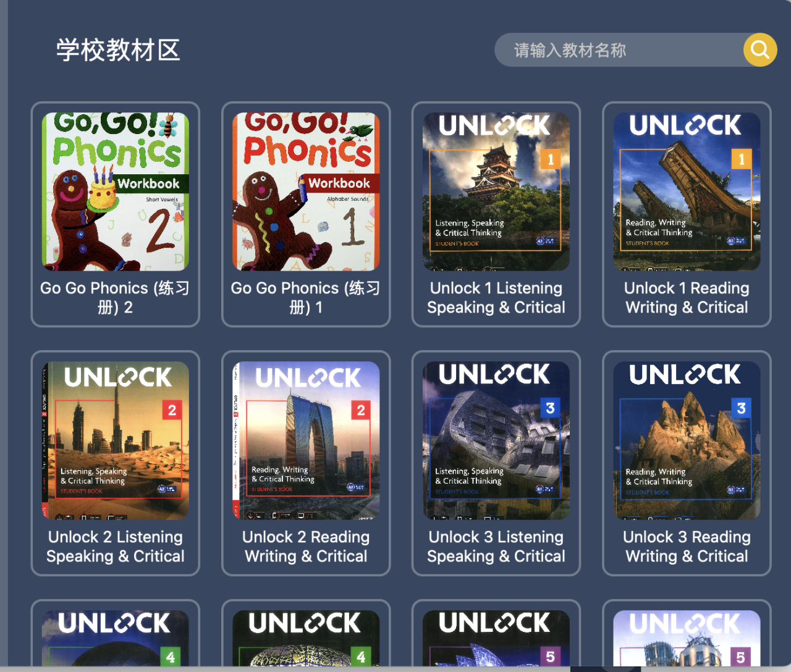Open Unlock 5 cover with purple header
The width and height of the screenshot is (791, 672).
point(687,638)
